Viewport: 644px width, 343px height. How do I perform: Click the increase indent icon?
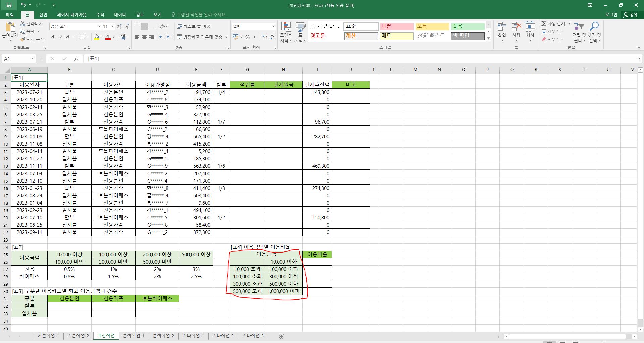[x=169, y=37]
